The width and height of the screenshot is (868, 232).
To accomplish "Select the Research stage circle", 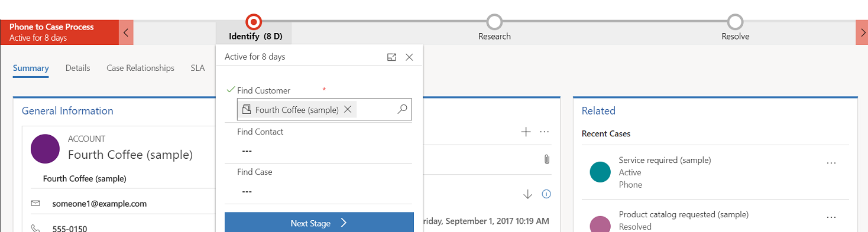I will tap(494, 22).
